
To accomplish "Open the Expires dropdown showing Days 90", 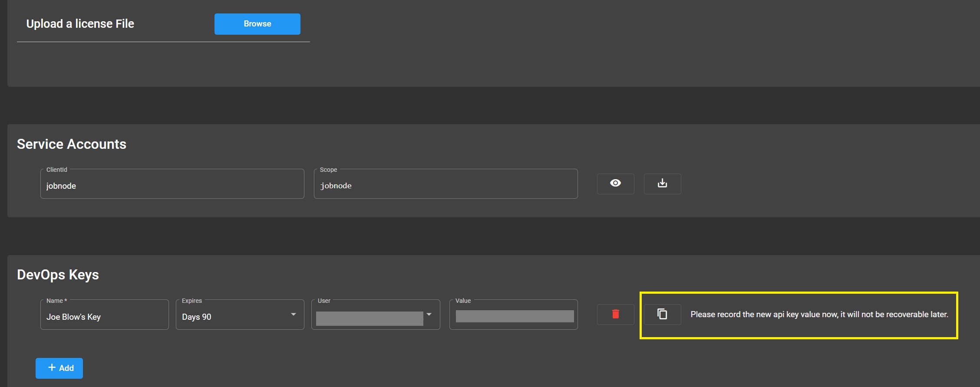I will [x=234, y=316].
